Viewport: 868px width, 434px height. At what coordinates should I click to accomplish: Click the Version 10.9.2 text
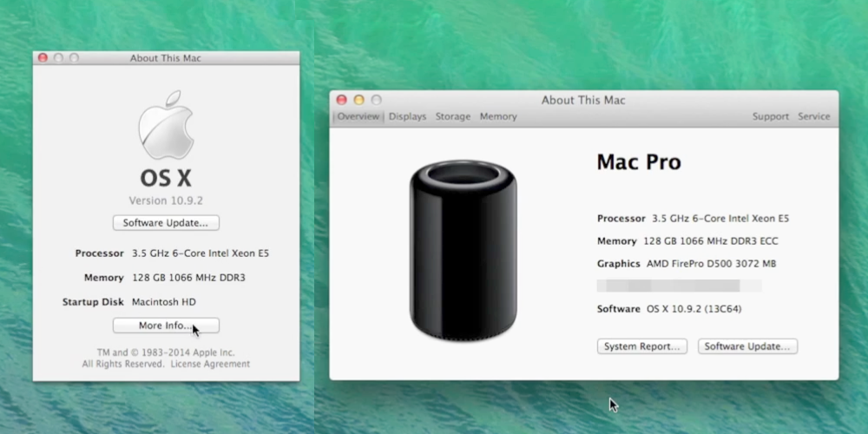[166, 201]
